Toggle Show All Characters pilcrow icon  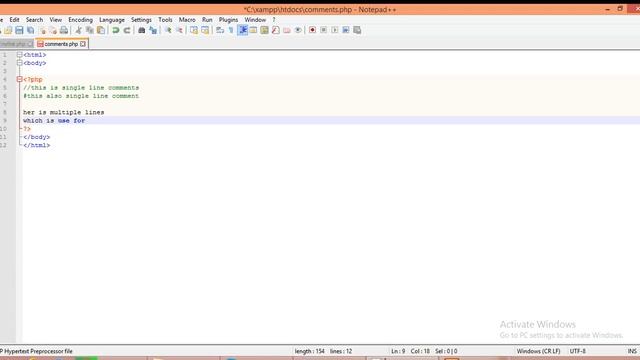231,30
